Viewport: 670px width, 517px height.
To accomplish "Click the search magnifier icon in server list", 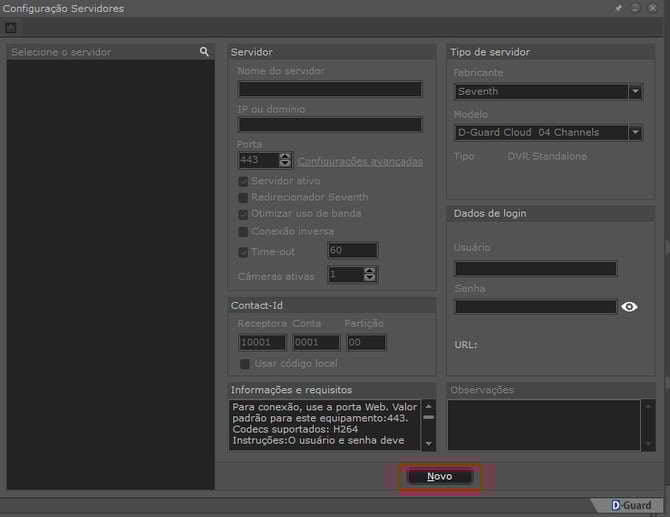I will [204, 52].
